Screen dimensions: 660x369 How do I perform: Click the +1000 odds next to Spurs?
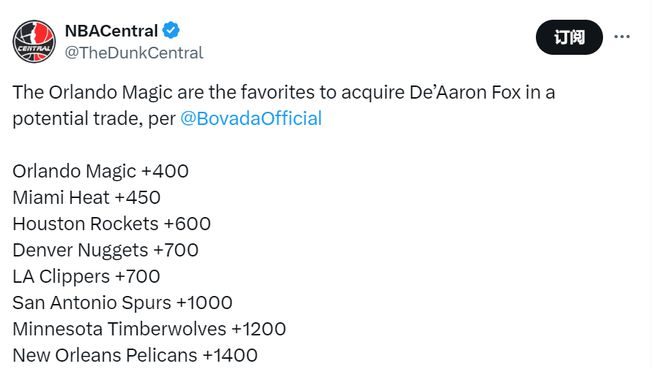point(205,303)
